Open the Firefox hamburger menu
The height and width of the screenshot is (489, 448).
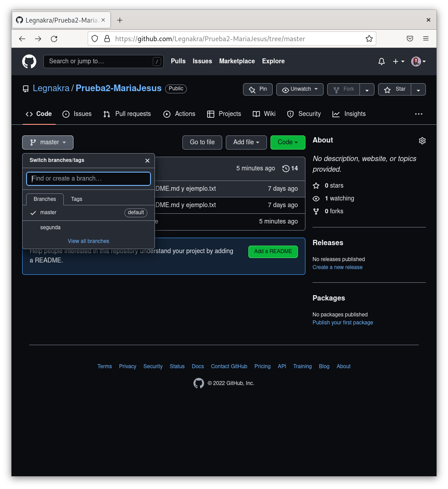(x=425, y=39)
